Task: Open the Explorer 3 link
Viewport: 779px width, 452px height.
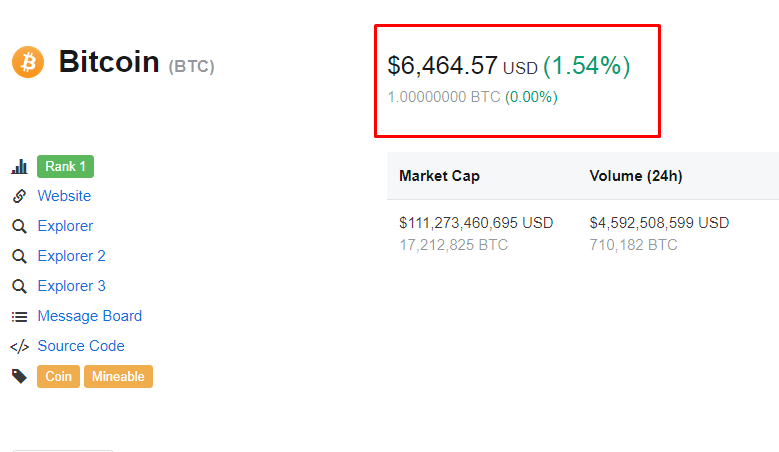Action: pos(72,286)
